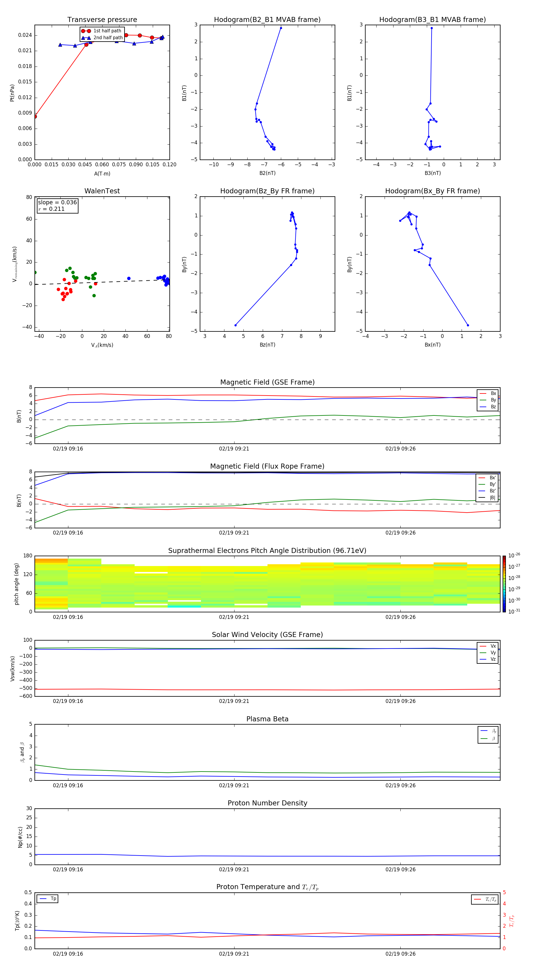The height and width of the screenshot is (980, 535).
Task: Click the '2nd half path' legend entry
Action: 102,38
